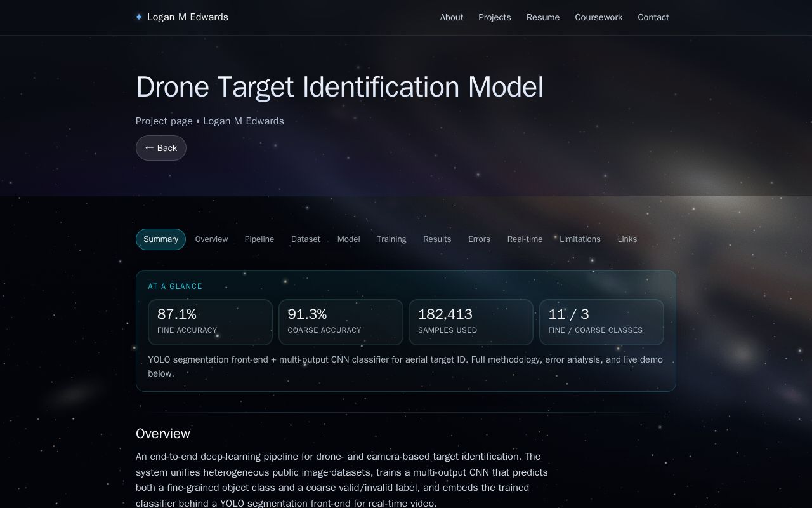Open the Contact nav link
This screenshot has height=508, width=812.
pyautogui.click(x=653, y=17)
